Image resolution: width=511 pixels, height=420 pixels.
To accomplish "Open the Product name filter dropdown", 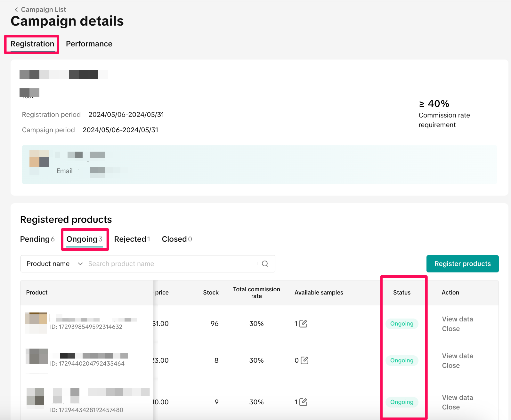I will [54, 264].
